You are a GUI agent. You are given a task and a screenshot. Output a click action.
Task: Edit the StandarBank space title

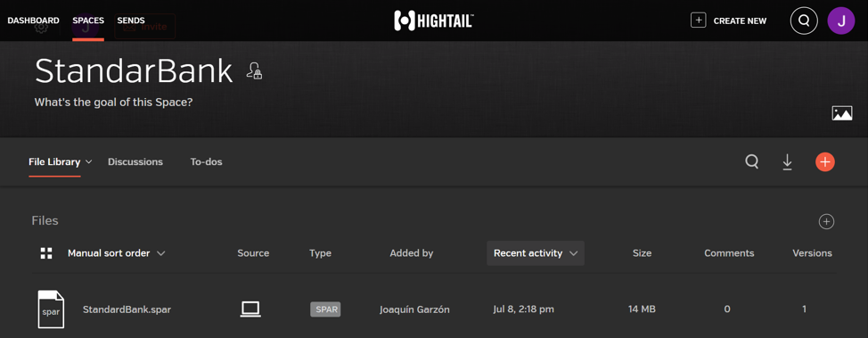click(134, 71)
